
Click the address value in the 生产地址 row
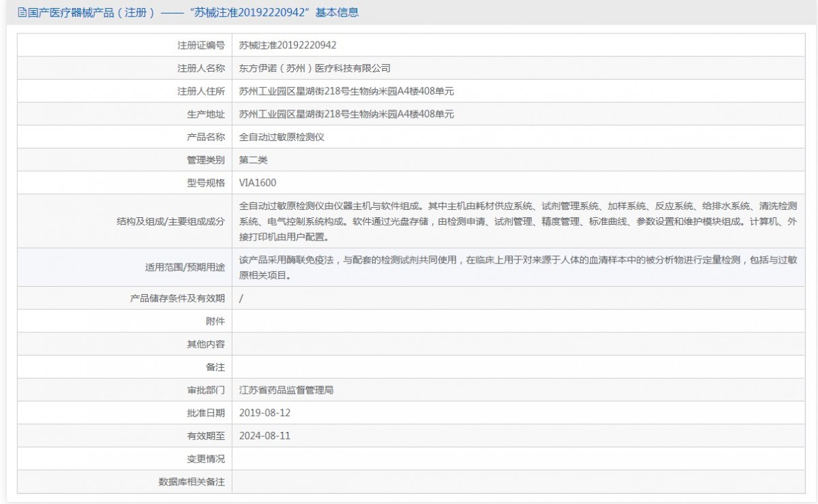point(346,114)
